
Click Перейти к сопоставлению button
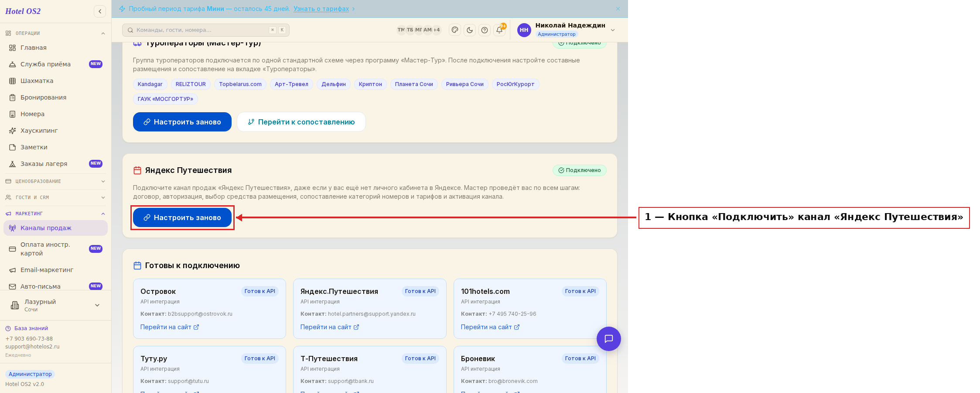(301, 122)
